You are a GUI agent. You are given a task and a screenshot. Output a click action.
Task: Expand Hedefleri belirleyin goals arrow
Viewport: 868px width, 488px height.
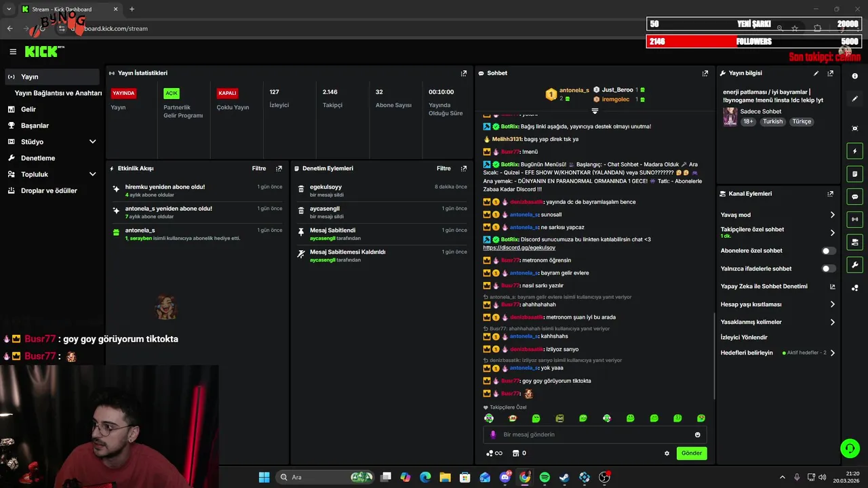coord(833,352)
